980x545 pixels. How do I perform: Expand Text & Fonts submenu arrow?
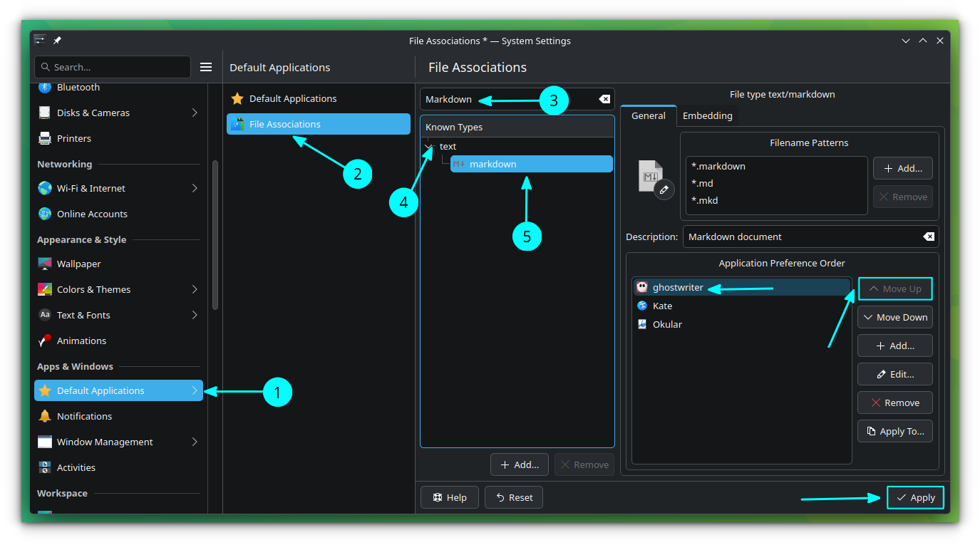pos(195,315)
